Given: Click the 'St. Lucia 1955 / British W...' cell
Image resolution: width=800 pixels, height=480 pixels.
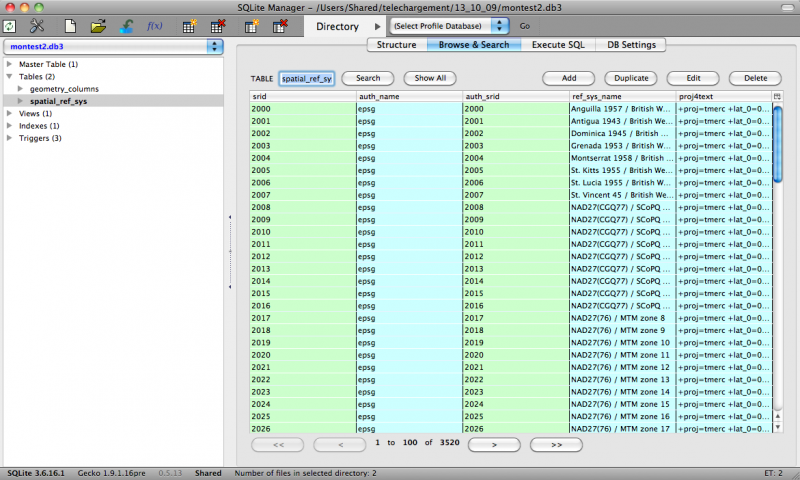Looking at the screenshot, I should pyautogui.click(x=622, y=183).
